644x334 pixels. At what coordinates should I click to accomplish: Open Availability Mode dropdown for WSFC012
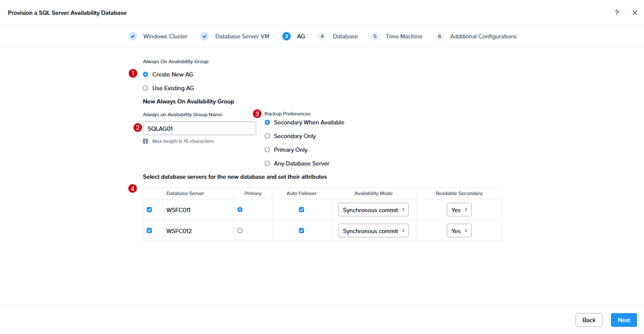click(373, 231)
